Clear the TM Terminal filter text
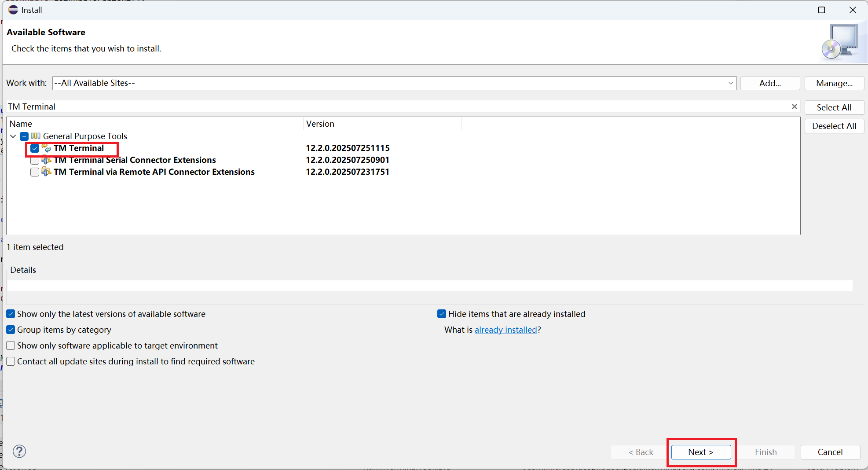868x470 pixels. [794, 106]
